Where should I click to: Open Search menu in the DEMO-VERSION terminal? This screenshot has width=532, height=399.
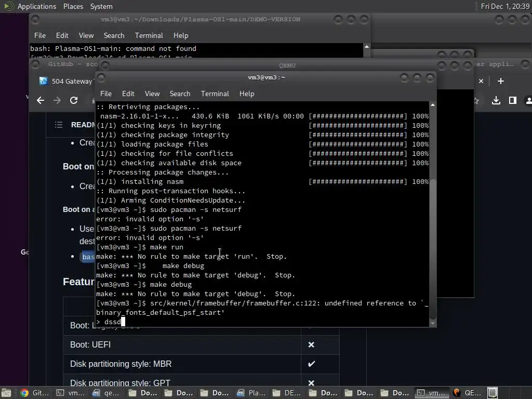[114, 36]
